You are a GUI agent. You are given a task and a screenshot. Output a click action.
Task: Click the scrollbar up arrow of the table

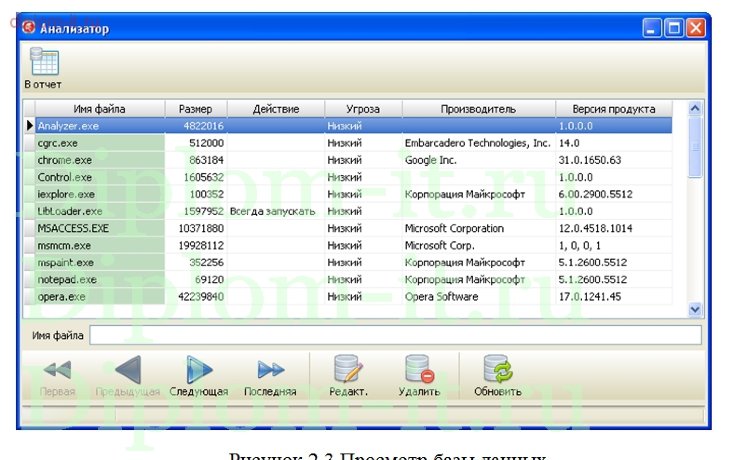(695, 109)
